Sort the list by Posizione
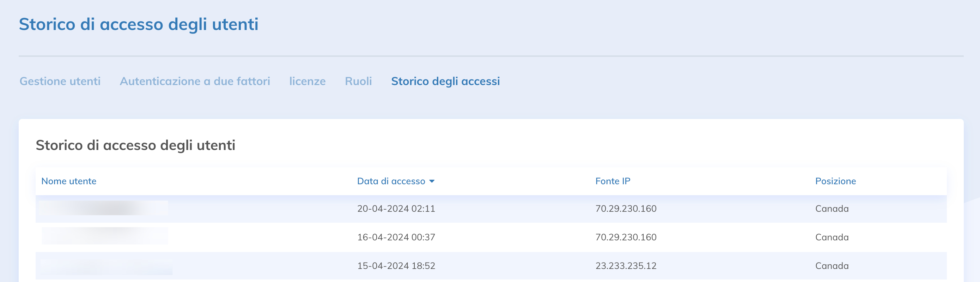 click(835, 181)
